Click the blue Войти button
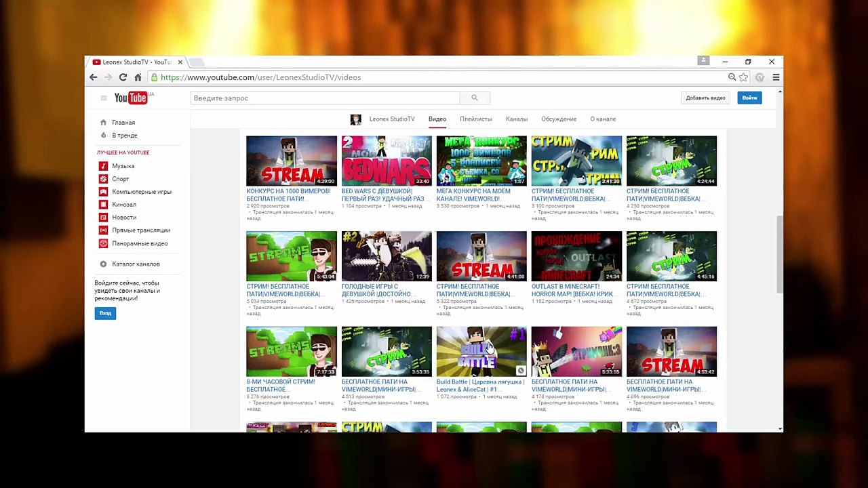This screenshot has height=488, width=868. coord(749,98)
